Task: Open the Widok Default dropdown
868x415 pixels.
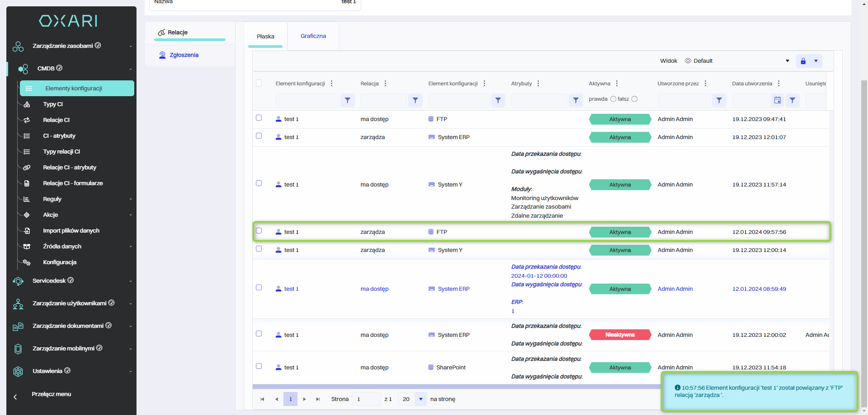Action: point(737,61)
